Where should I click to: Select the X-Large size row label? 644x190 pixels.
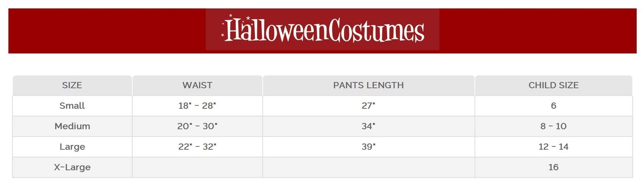[x=72, y=167]
